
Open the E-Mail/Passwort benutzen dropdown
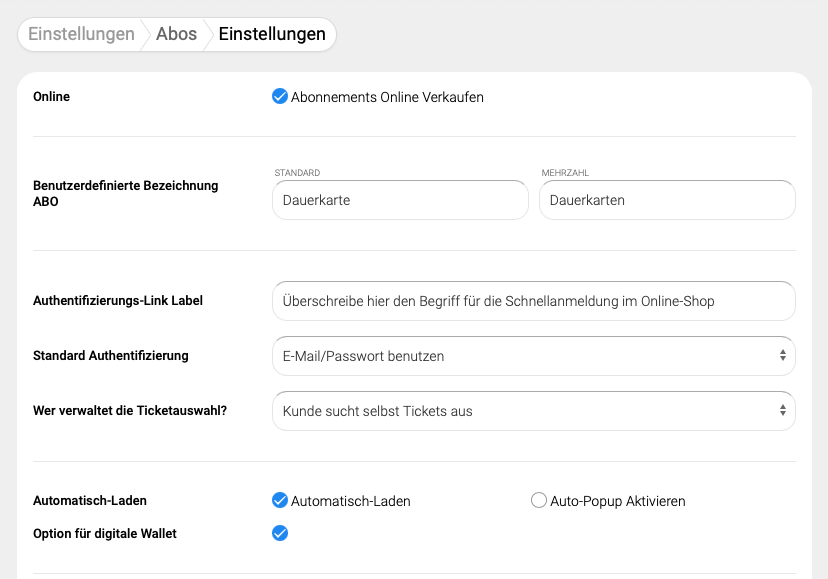[x=533, y=356]
